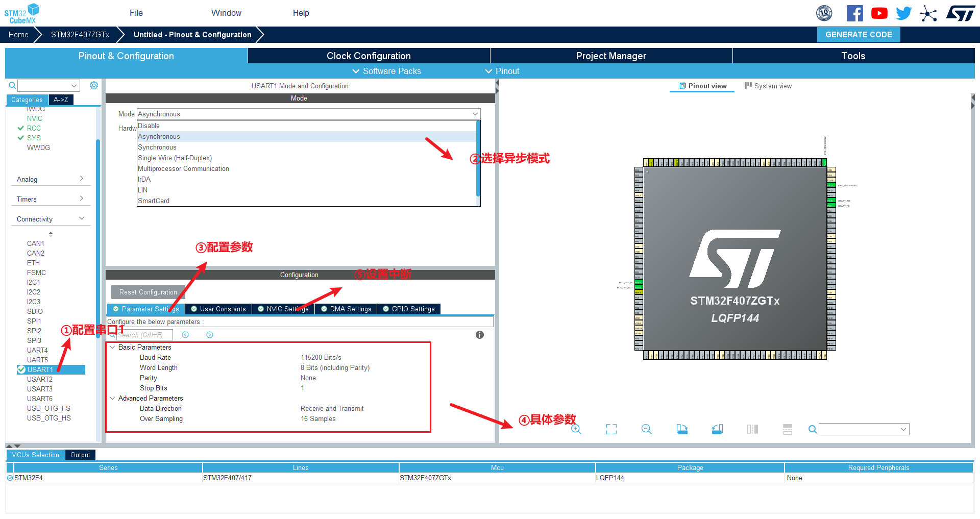Show parameter info icon

point(480,335)
